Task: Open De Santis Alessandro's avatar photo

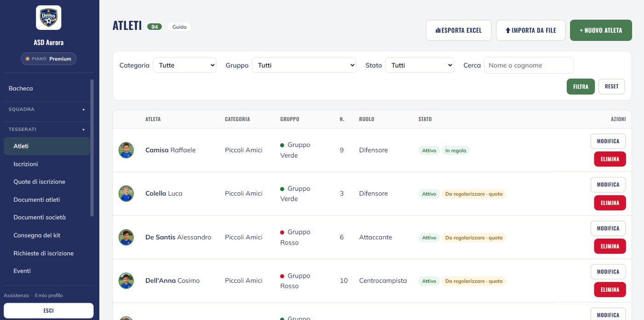Action: [126, 237]
